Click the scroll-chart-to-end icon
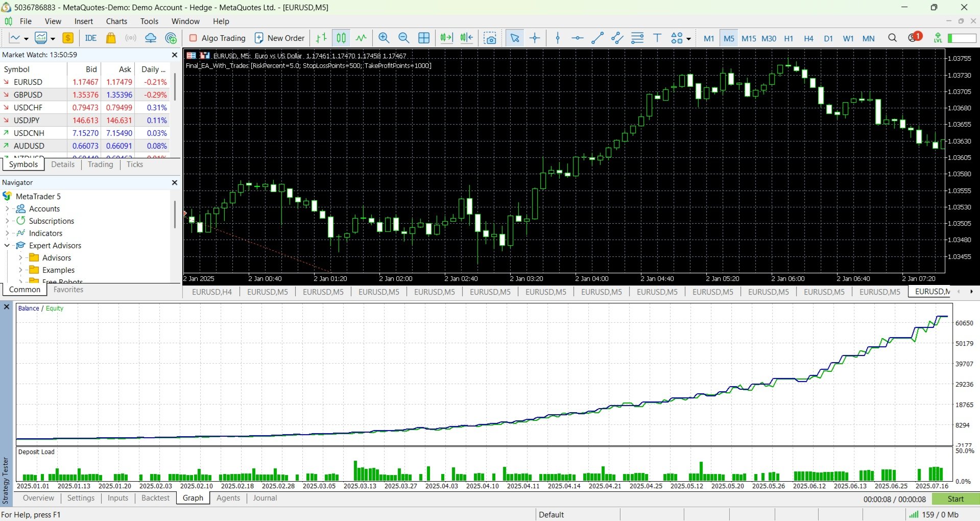This screenshot has width=980, height=521. pyautogui.click(x=446, y=38)
